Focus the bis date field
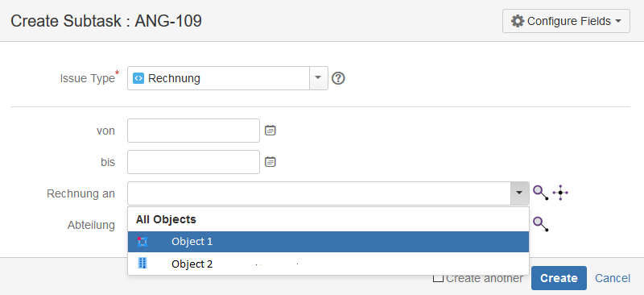The image size is (644, 295). click(x=193, y=162)
